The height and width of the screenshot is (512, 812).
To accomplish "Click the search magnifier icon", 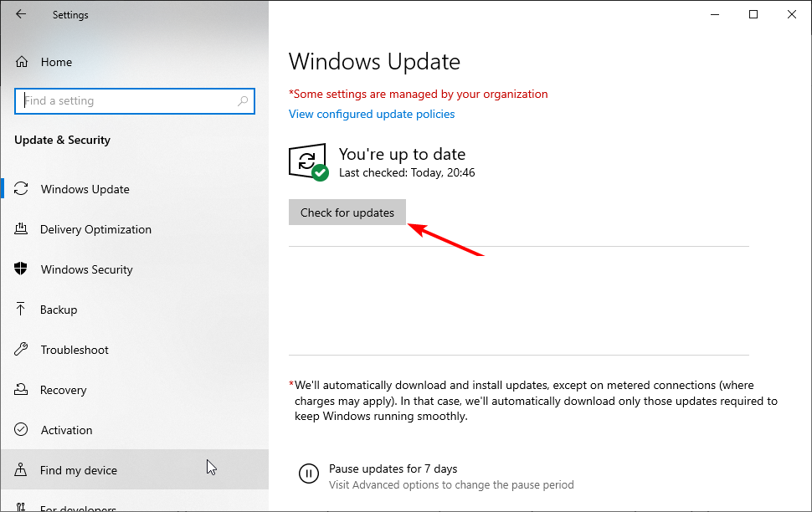I will [x=243, y=101].
